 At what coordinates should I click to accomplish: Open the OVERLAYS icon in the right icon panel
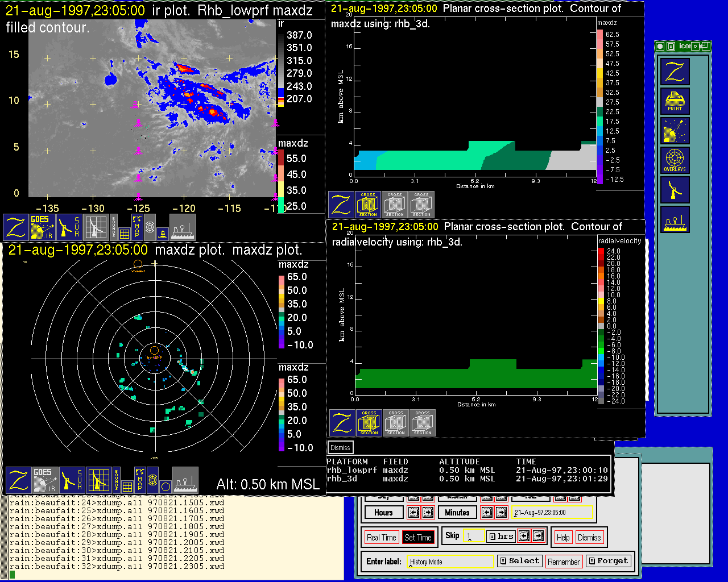675,160
